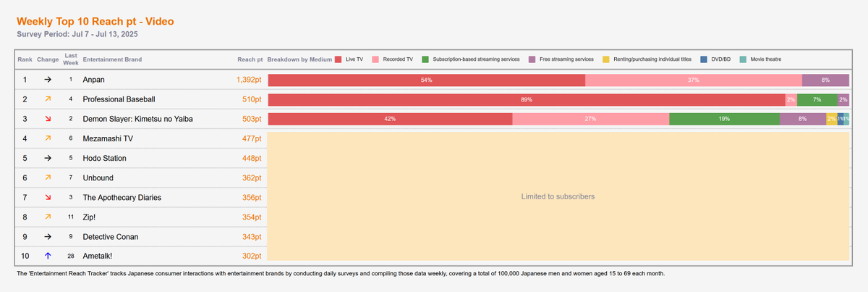
Task: Click the 'Limited to subscribers' overlay panel
Action: 558,196
